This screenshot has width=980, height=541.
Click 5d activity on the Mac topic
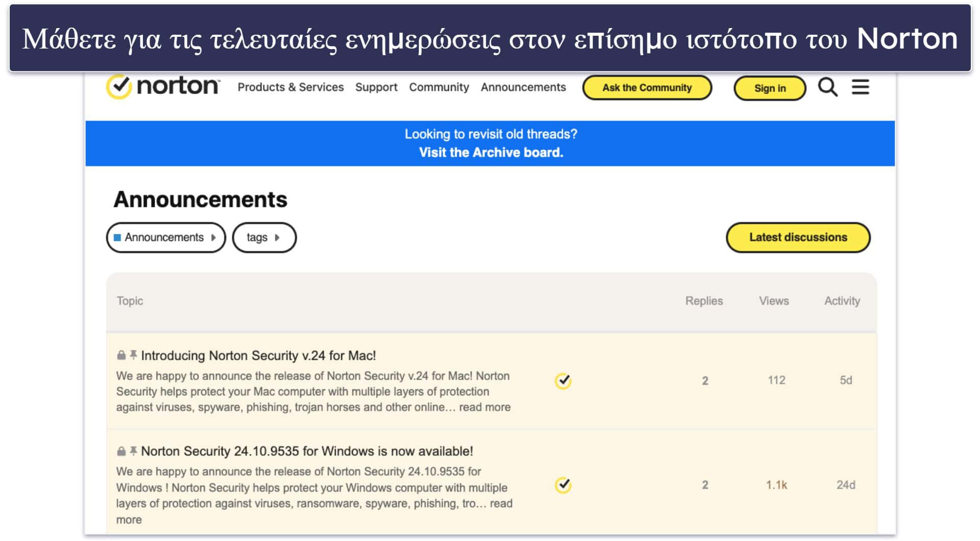[846, 380]
